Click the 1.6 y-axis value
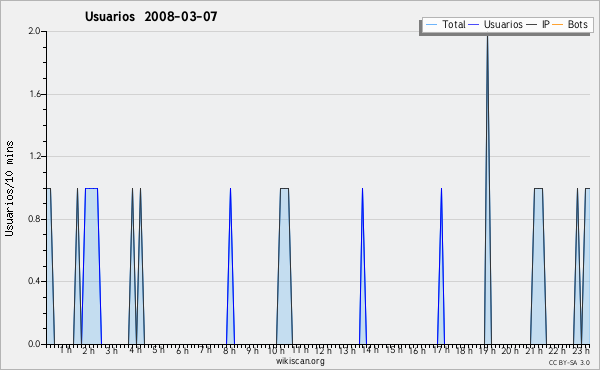Viewport: 600px width, 370px height. tap(34, 94)
